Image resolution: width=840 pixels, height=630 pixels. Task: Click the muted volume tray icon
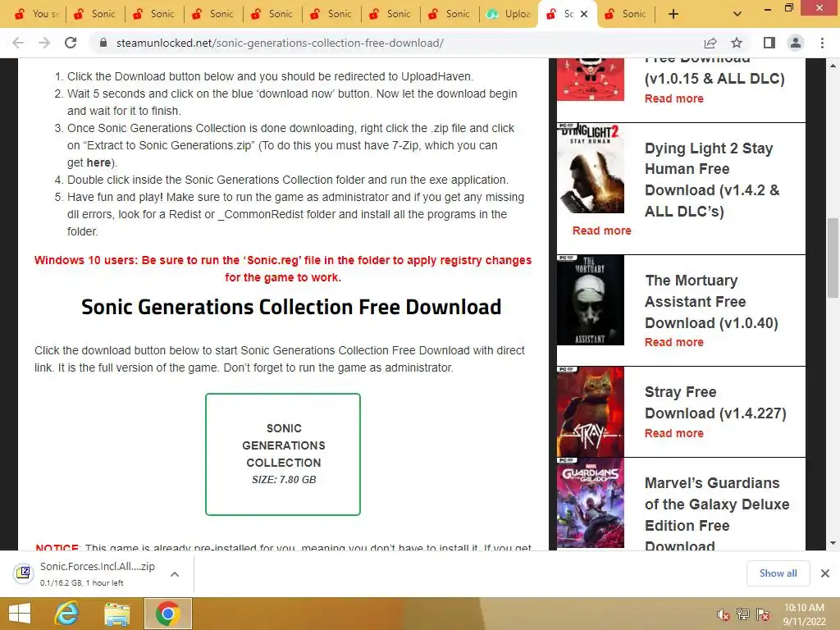pyautogui.click(x=724, y=614)
